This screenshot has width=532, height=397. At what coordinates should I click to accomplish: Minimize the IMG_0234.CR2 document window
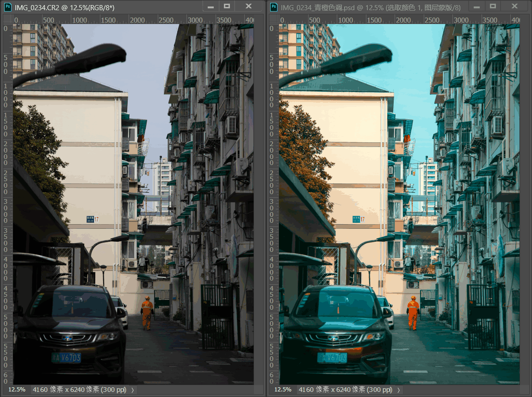211,6
